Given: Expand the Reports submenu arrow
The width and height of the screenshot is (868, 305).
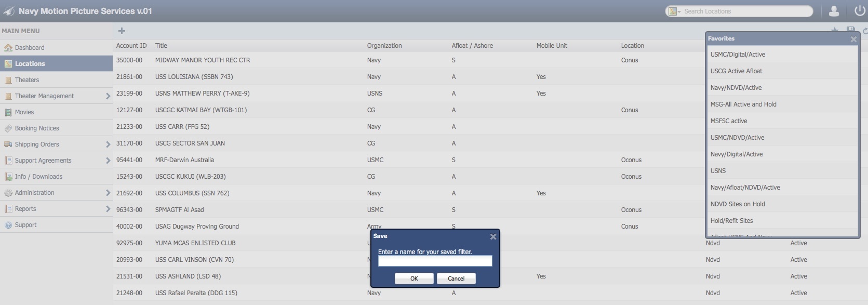Looking at the screenshot, I should (x=108, y=209).
